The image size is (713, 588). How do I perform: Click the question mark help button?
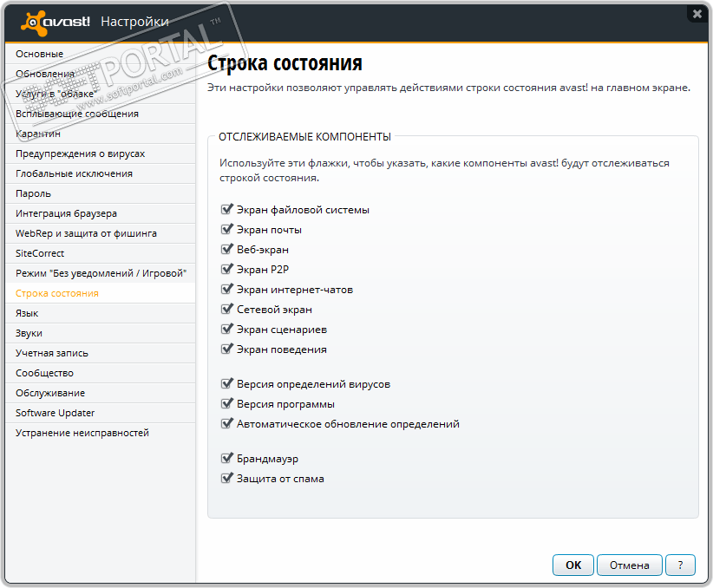coord(681,565)
